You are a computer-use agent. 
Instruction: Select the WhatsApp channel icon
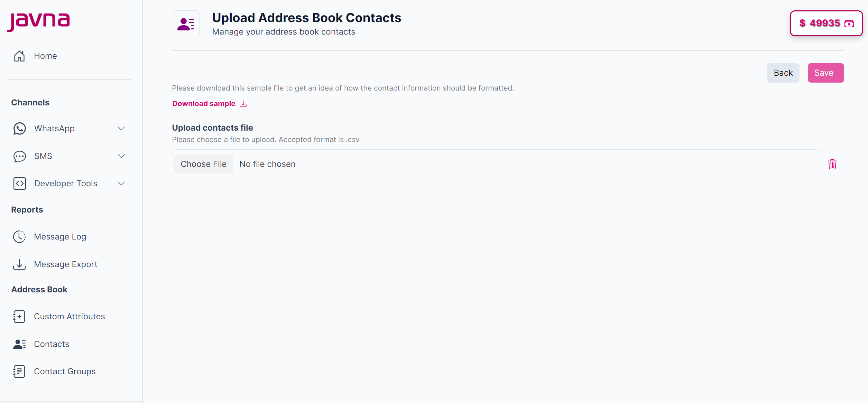[x=19, y=128]
